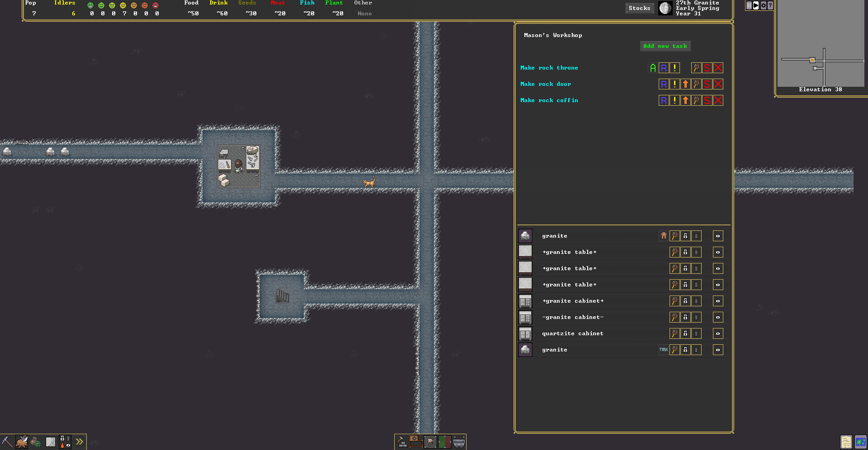Dump the quartzite cabinet item

click(x=696, y=333)
